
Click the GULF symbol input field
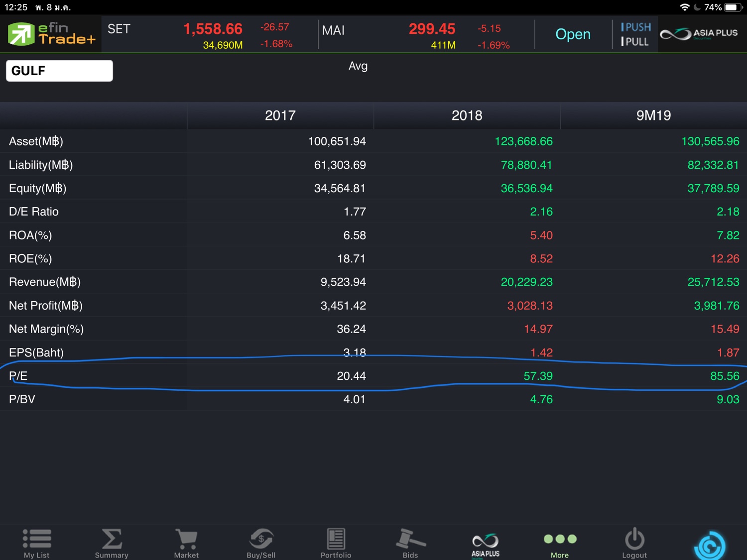[x=59, y=71]
